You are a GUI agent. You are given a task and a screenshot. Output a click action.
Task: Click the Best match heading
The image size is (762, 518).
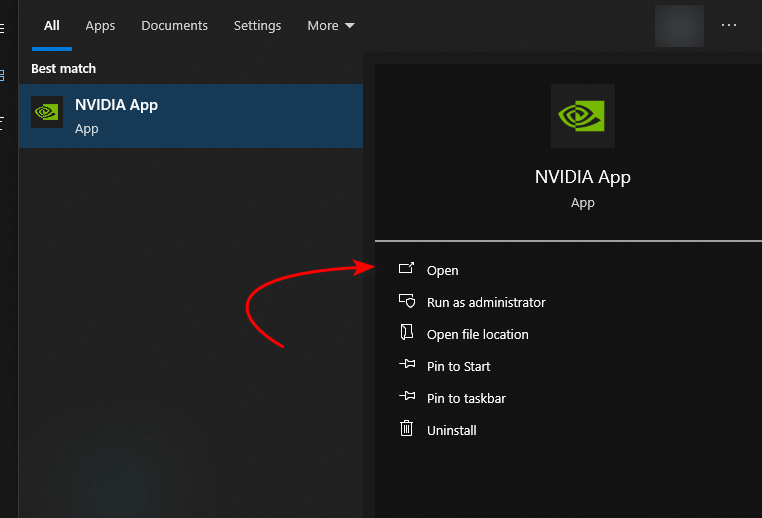pyautogui.click(x=64, y=69)
